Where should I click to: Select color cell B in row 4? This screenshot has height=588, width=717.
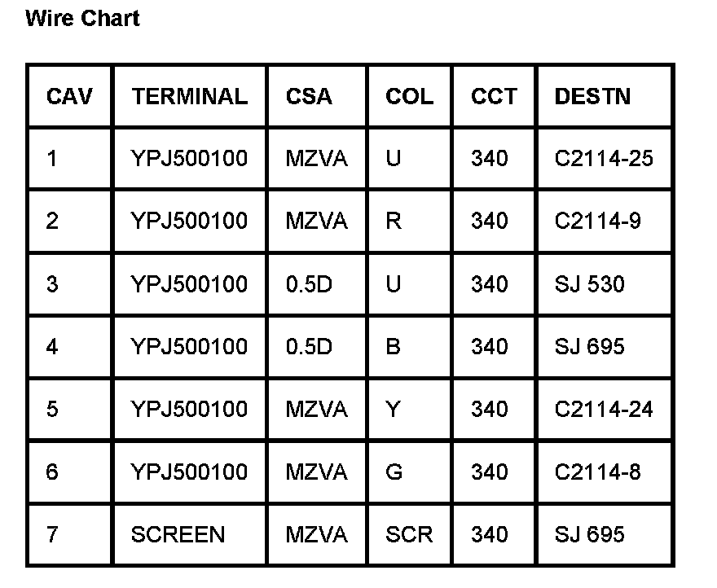(x=394, y=346)
